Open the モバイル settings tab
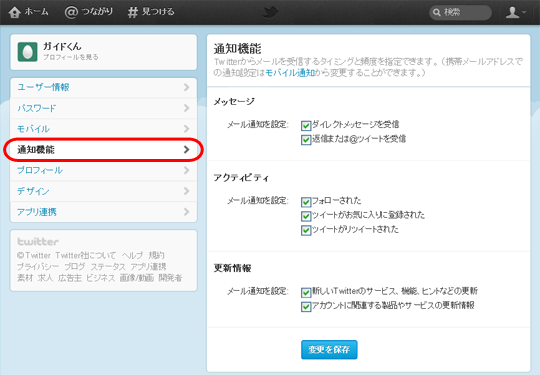540x375 pixels. 104,129
